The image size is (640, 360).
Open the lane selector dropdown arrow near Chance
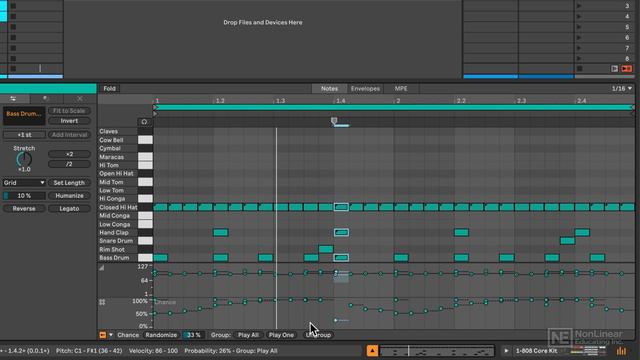(111, 335)
